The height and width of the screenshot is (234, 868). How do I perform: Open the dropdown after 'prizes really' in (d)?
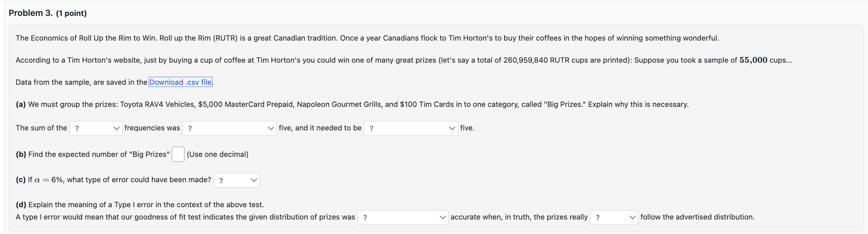614,217
